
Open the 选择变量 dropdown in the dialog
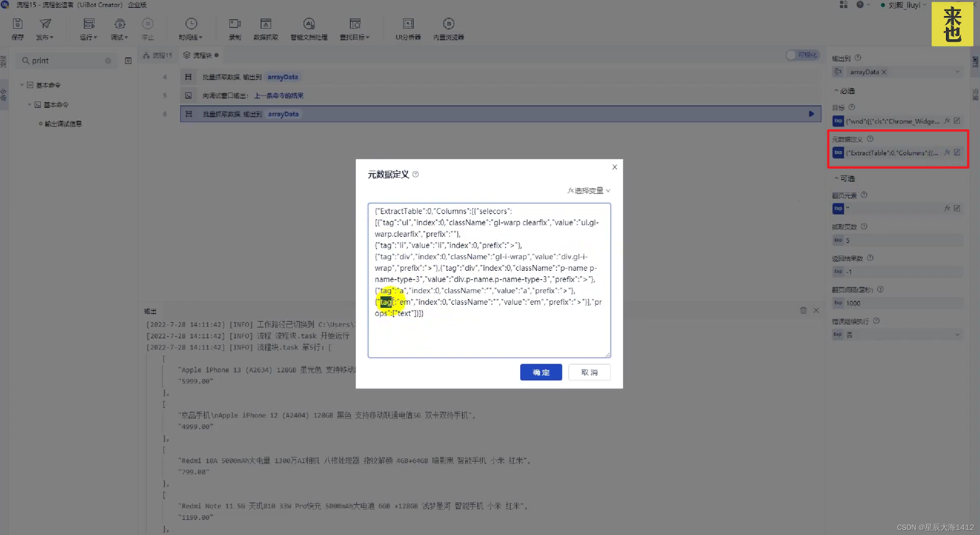(x=588, y=191)
